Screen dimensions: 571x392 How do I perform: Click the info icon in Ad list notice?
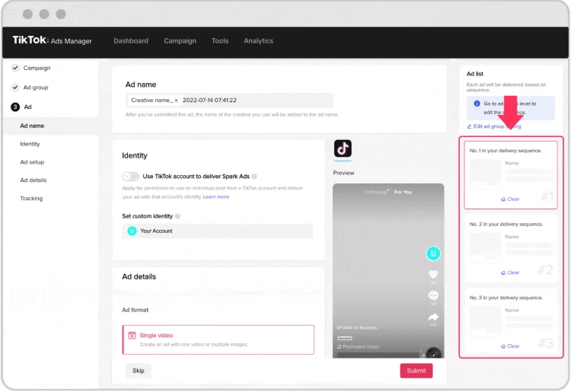(x=477, y=104)
